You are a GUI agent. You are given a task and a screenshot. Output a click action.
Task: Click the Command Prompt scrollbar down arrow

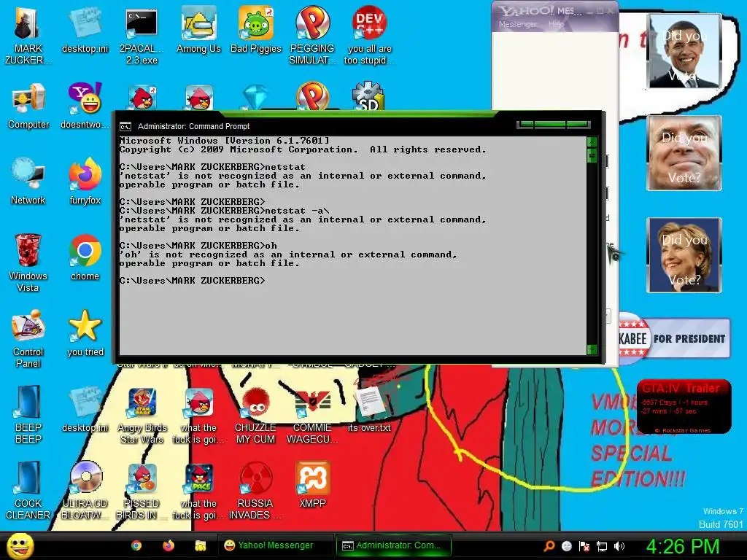[x=592, y=349]
